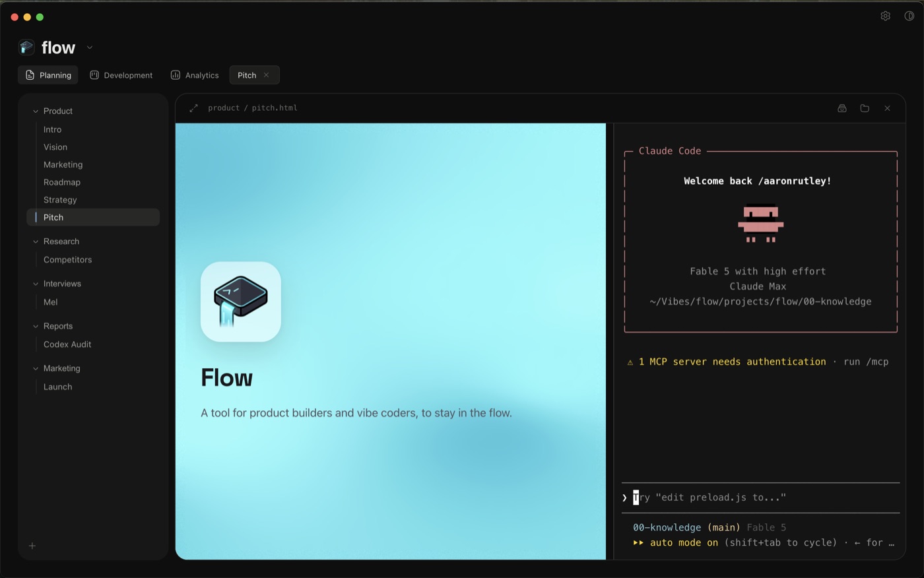Click the folder icon in the pitch.html header

pyautogui.click(x=865, y=108)
